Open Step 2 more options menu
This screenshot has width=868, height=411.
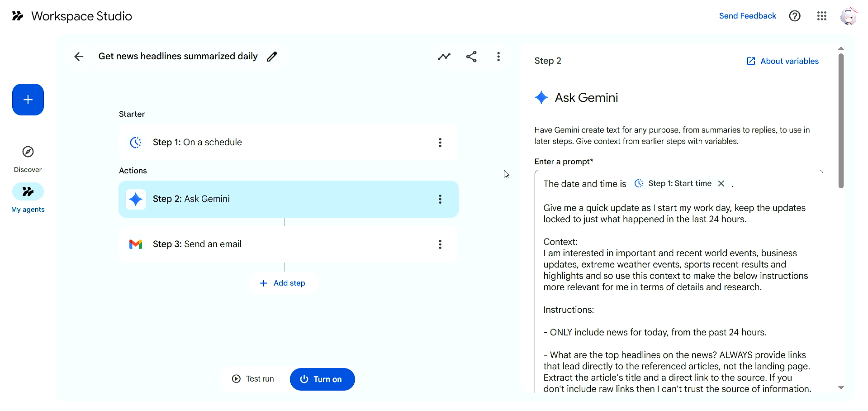(x=440, y=199)
